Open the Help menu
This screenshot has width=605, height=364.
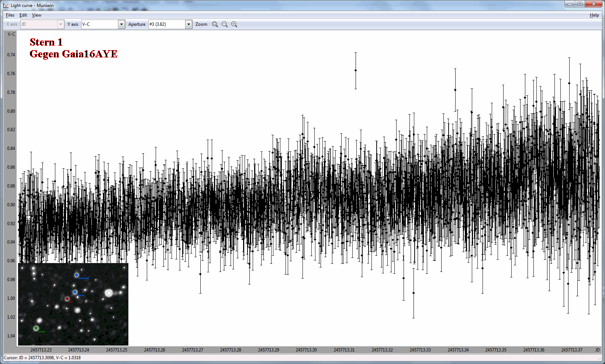coord(594,15)
